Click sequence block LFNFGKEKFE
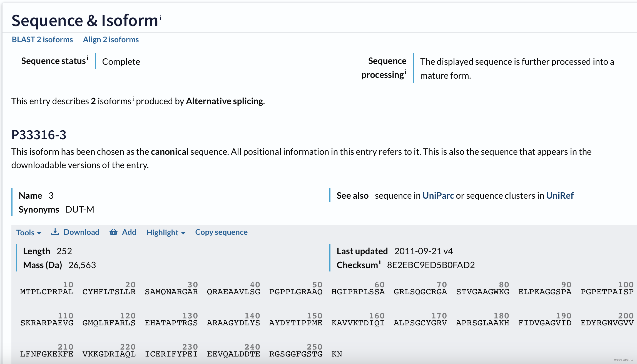 (x=47, y=354)
